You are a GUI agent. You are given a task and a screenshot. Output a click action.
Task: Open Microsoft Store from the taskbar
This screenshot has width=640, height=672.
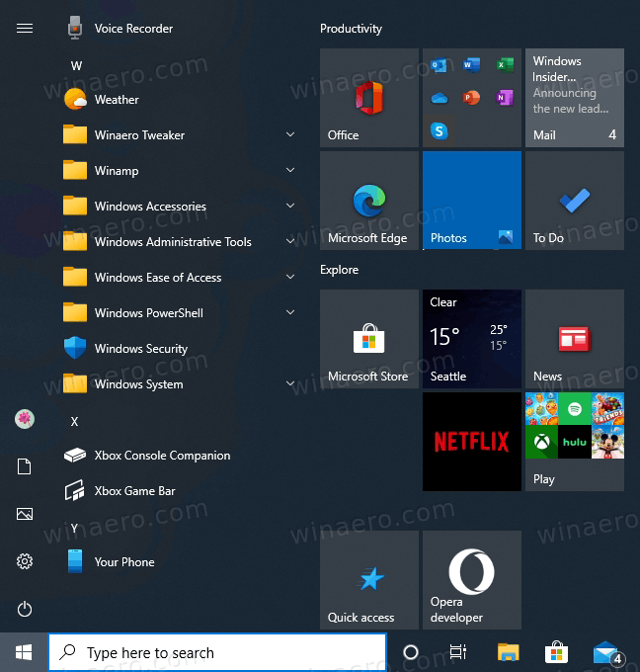click(556, 652)
